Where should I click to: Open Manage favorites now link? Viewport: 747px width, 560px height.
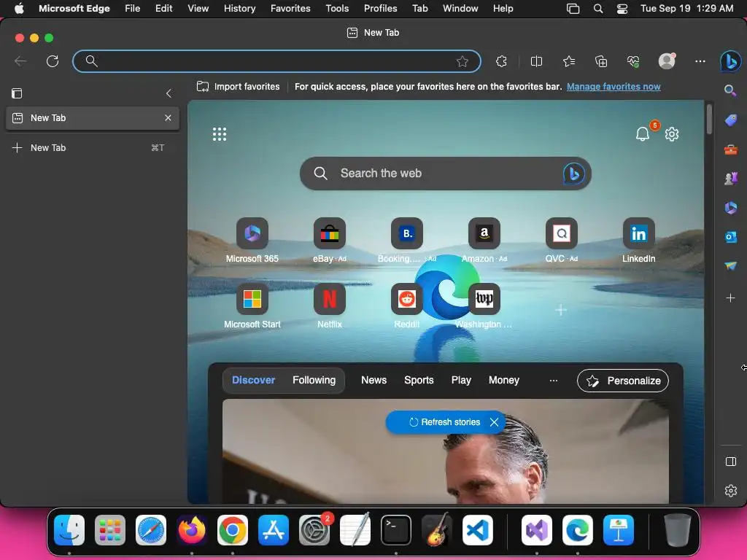[614, 87]
